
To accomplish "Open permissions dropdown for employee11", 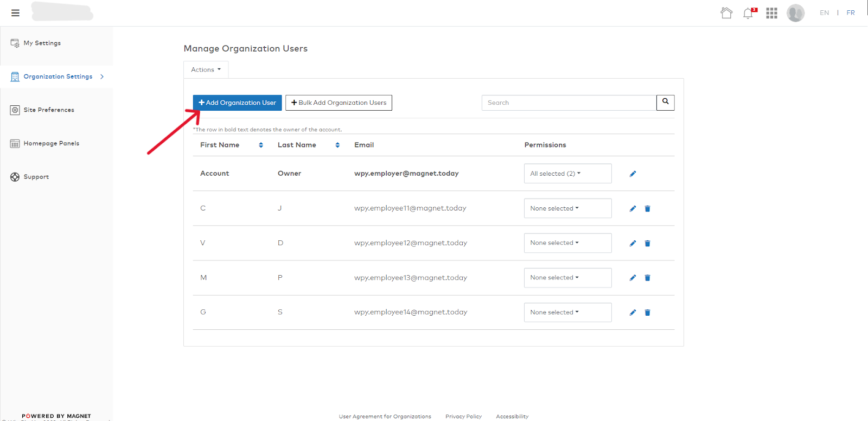I will 567,208.
